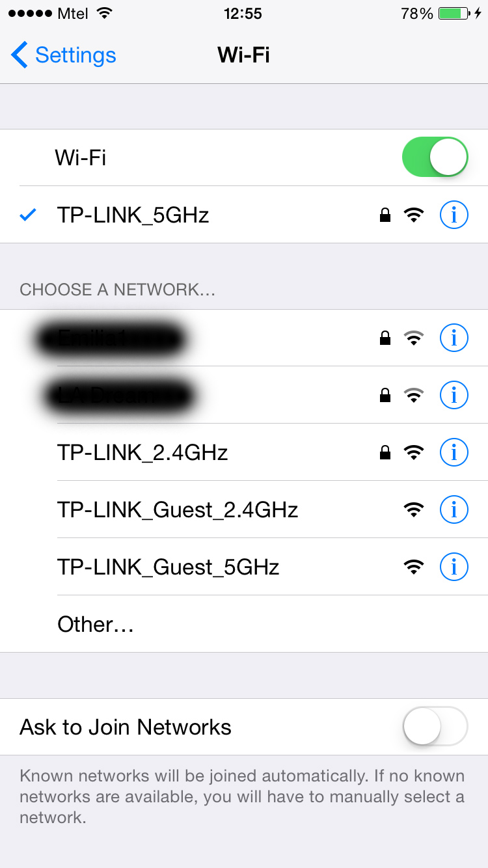Tap Wi-Fi signal icon in status bar
Viewport: 488px width, 868px height.
pos(103,13)
